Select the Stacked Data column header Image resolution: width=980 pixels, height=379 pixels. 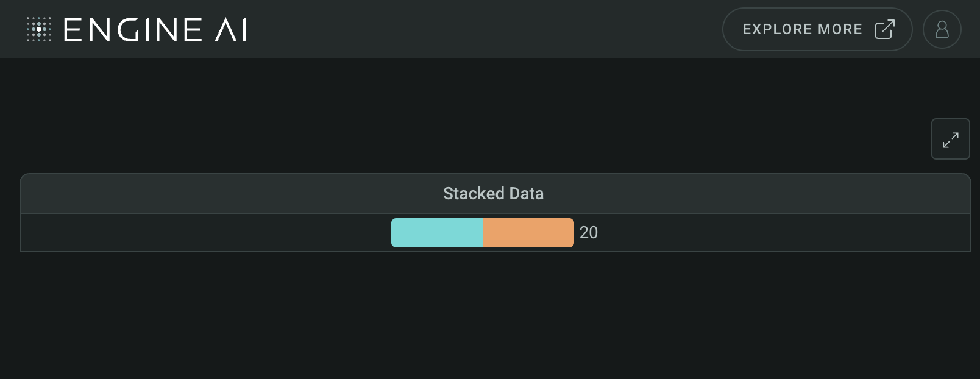495,194
